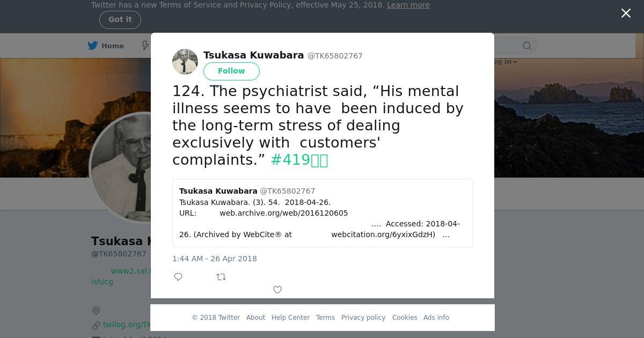Open Tsukasa Kuwabara's avatar in tweet header
Screen dimensions: 644x338
[185, 62]
